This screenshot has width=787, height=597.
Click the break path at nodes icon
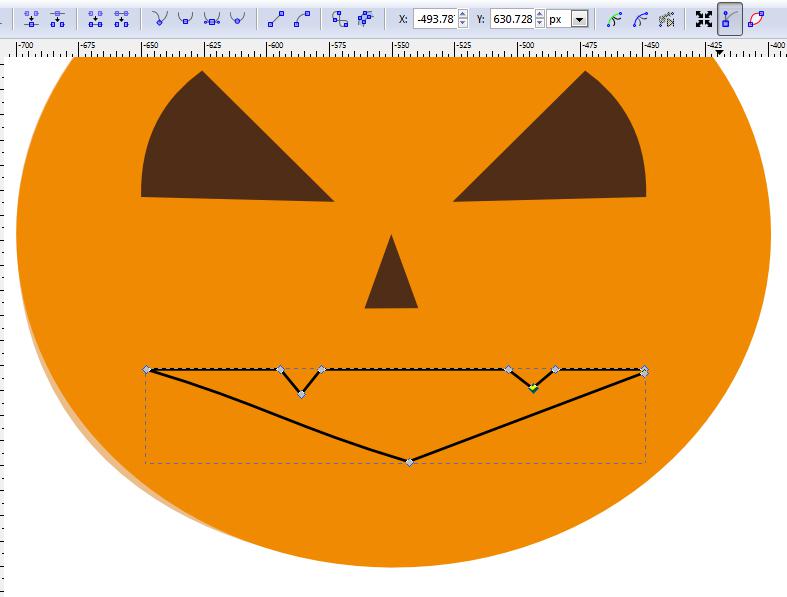pos(58,18)
